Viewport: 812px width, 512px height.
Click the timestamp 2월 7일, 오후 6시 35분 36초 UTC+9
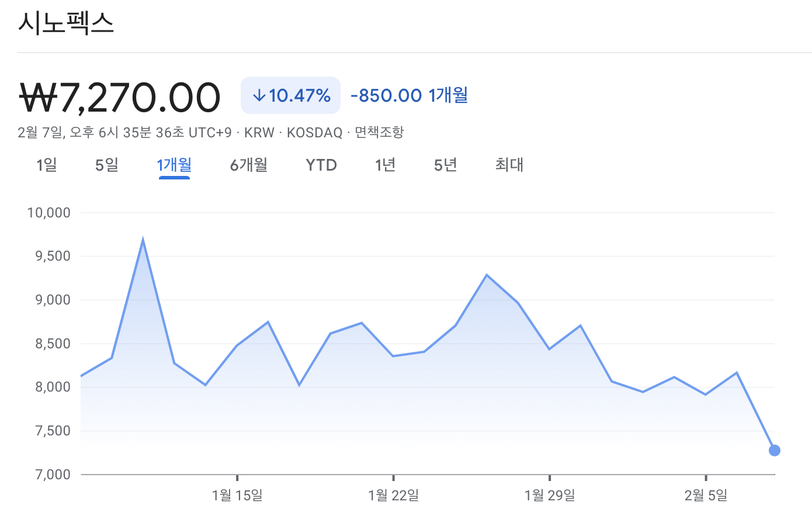(124, 133)
